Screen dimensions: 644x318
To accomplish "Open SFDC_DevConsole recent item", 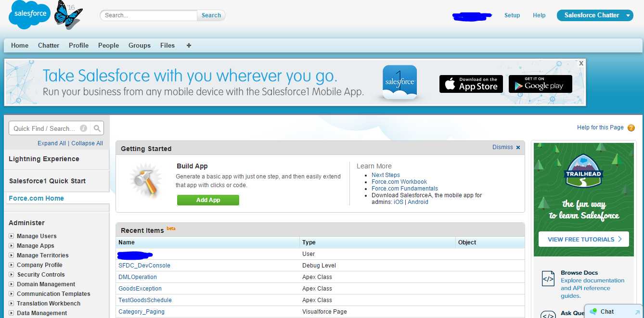I will point(144,266).
